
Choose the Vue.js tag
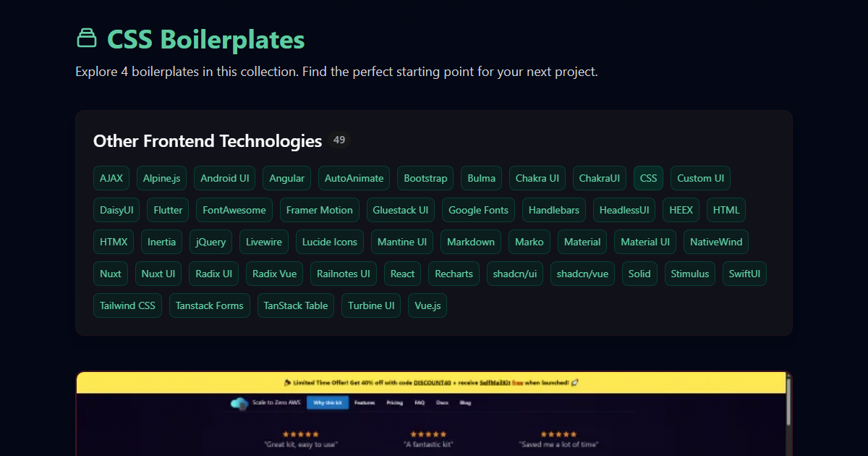[x=427, y=305]
